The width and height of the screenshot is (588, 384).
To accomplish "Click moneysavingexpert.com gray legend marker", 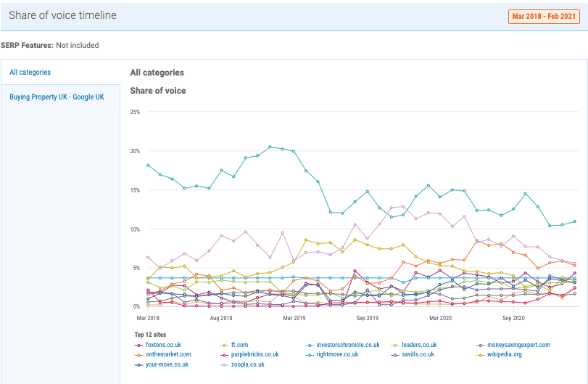I will 481,346.
